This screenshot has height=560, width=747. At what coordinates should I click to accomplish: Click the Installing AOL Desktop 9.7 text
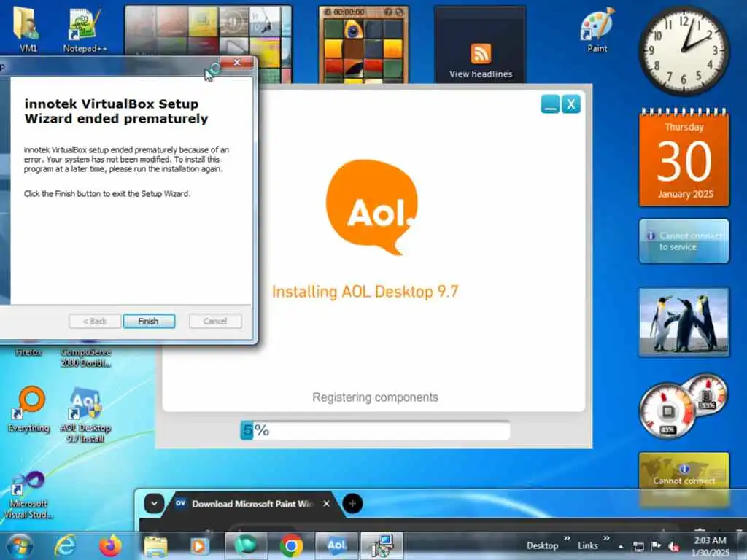365,292
